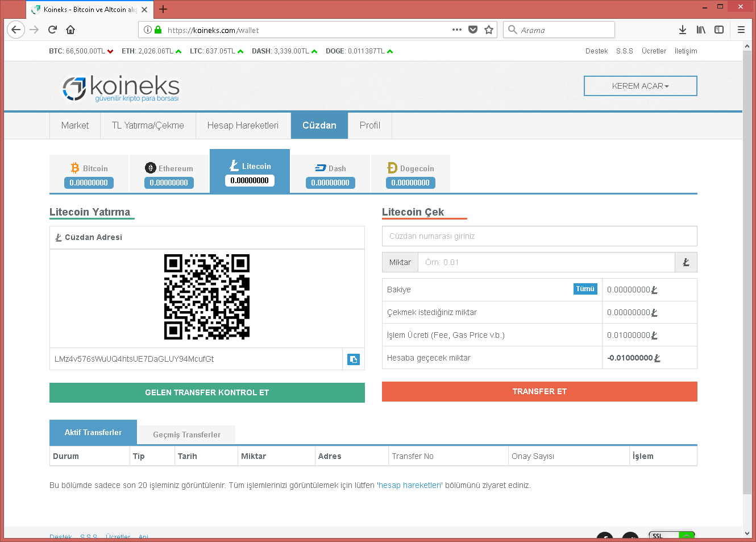Viewport: 756px width, 542px height.
Task: Open the Profil menu item
Action: 370,126
